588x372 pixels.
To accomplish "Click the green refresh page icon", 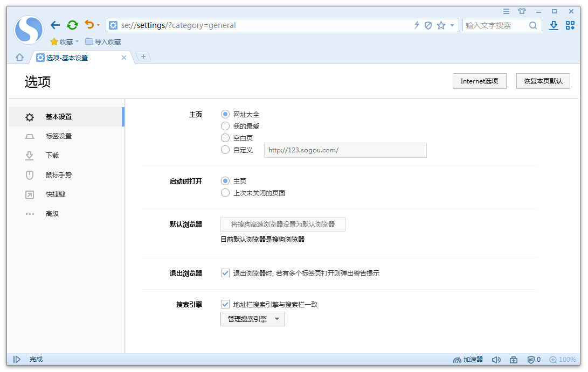I will [x=72, y=25].
